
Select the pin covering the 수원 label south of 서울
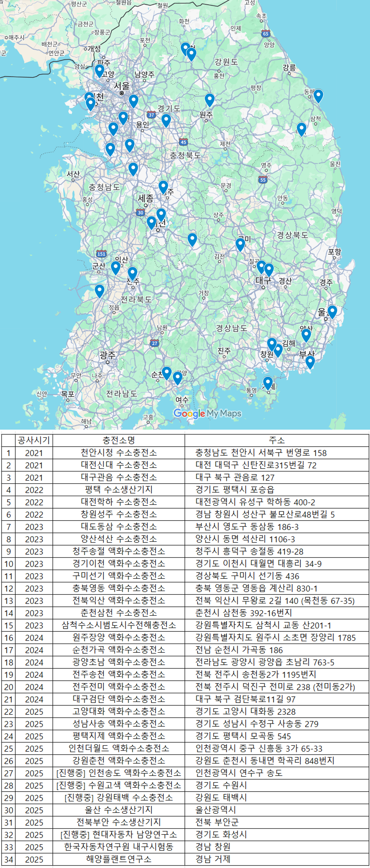pyautogui.click(x=123, y=118)
